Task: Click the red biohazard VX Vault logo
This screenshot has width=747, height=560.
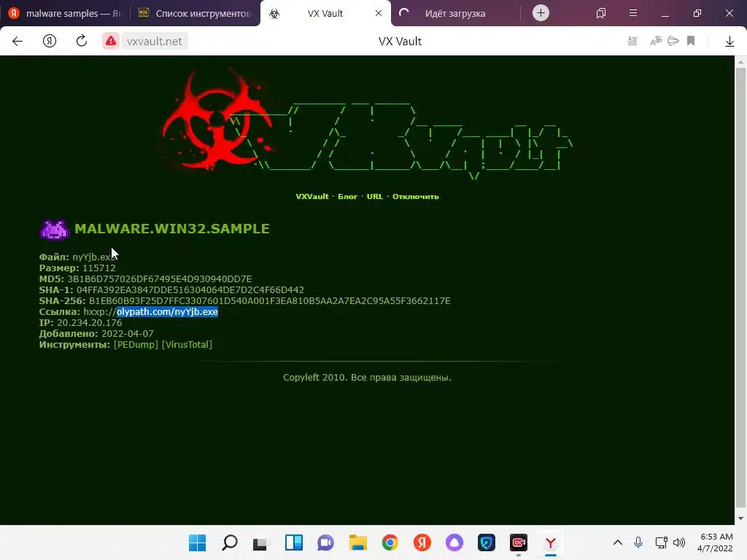Action: click(x=217, y=119)
